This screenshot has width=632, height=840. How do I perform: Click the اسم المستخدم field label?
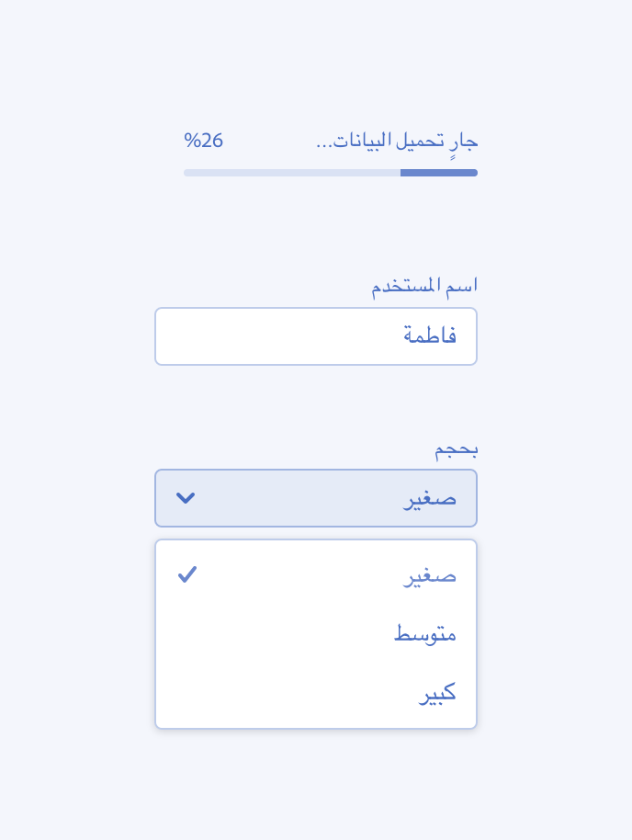coord(424,286)
